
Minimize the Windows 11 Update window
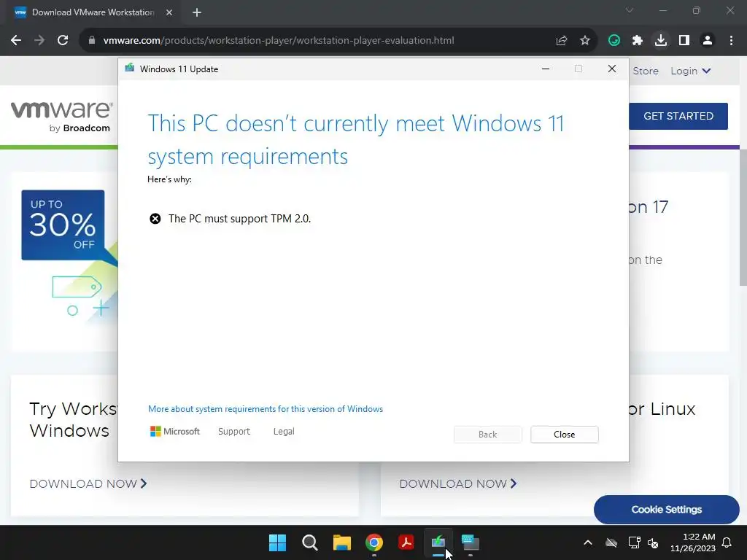coord(546,69)
